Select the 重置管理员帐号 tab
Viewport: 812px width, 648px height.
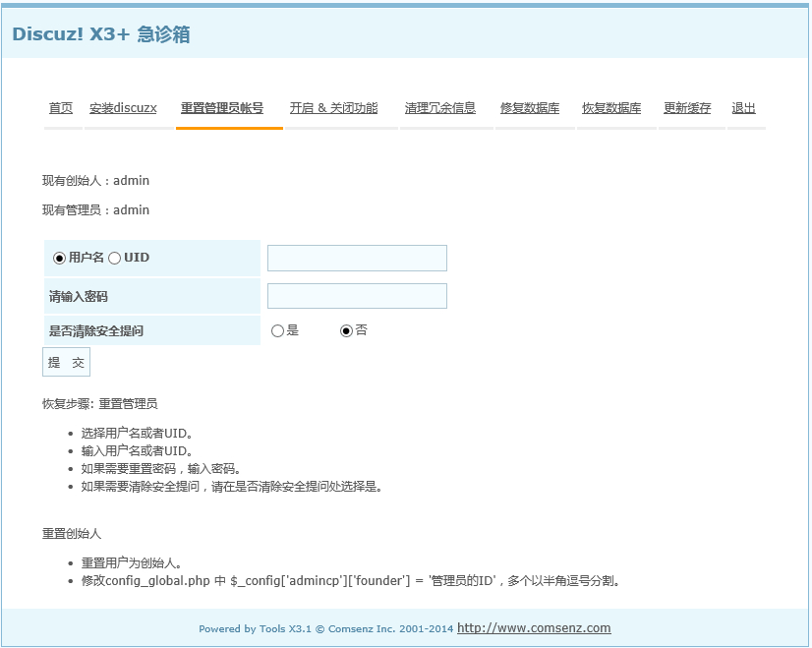222,108
